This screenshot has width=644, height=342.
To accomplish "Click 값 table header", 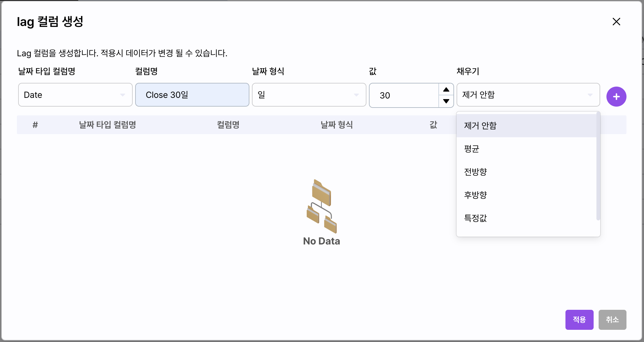I will (x=433, y=125).
